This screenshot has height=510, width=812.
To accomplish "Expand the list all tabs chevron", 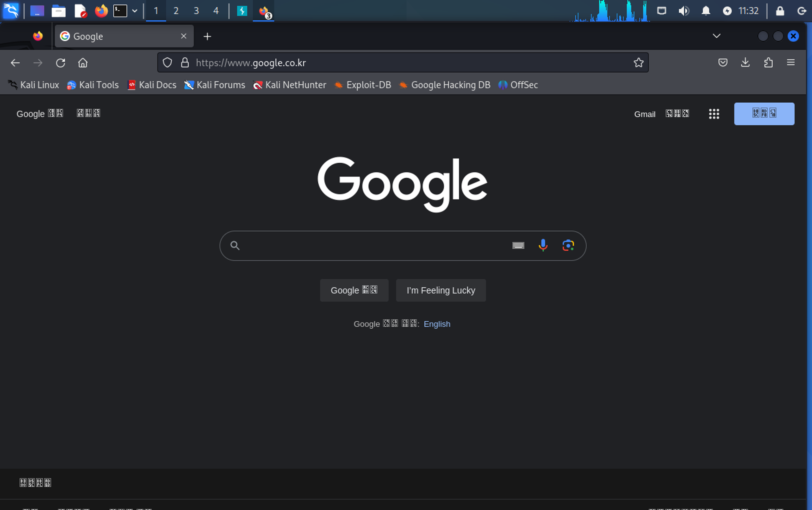I will pos(717,36).
